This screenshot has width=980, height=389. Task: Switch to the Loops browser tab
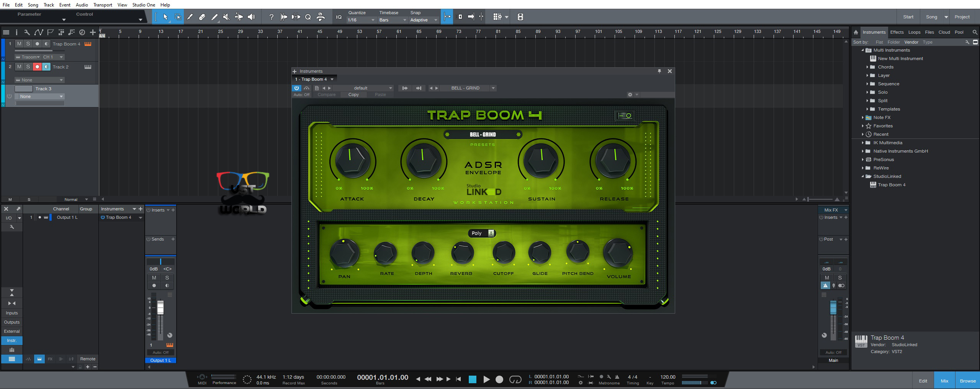pyautogui.click(x=914, y=32)
